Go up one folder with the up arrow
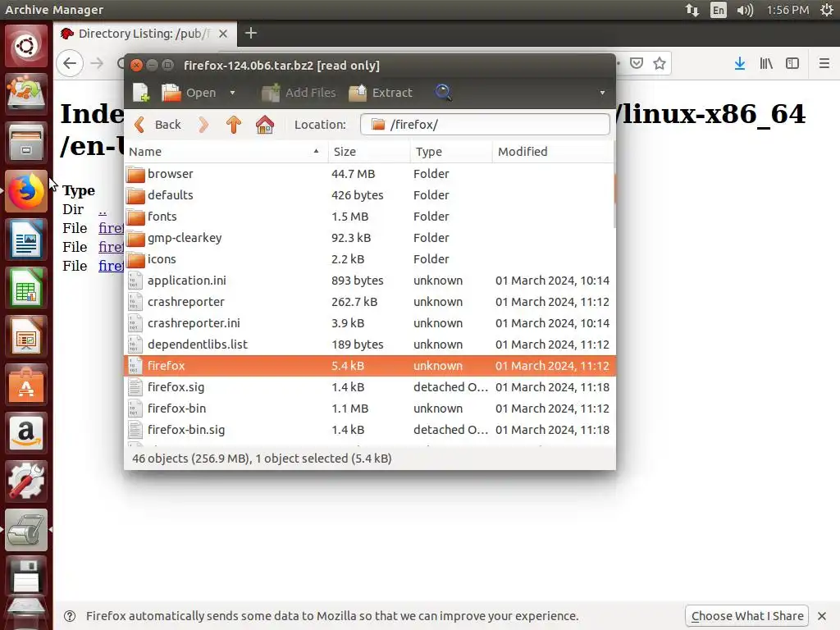840x630 pixels. (234, 125)
